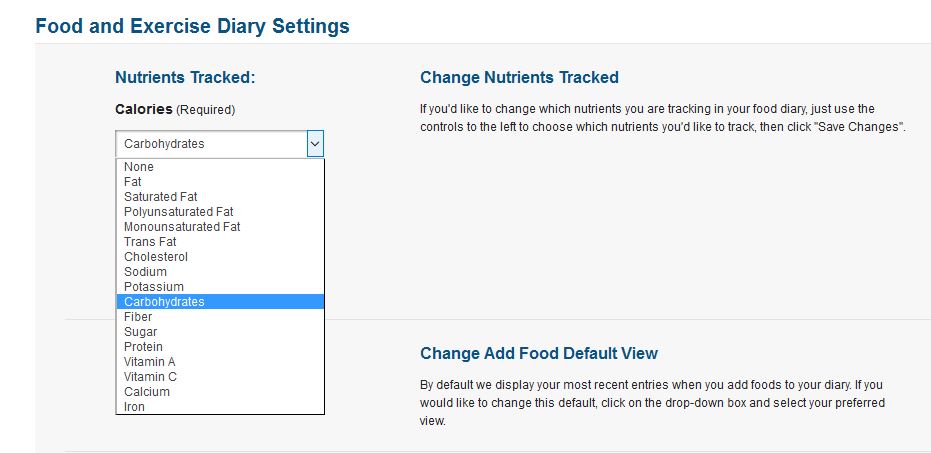Pick Protein in the dropdown list
Viewport: 931px width, 453px height.
tap(143, 347)
